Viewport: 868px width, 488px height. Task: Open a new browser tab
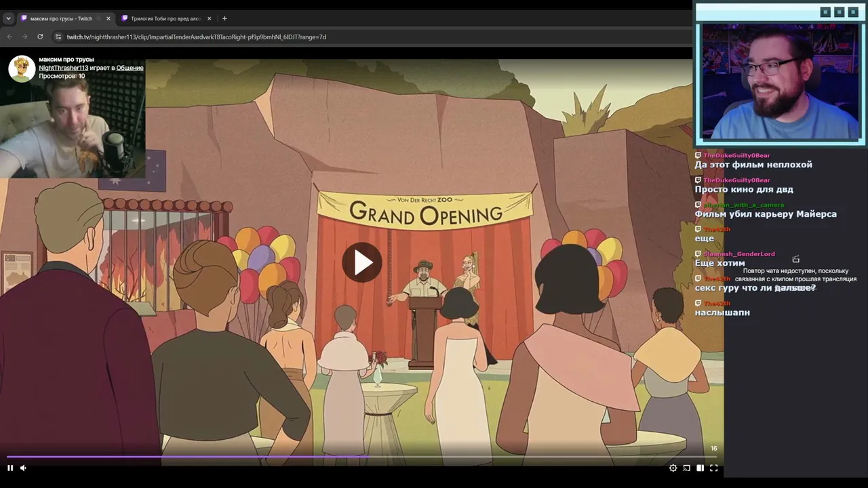[224, 18]
